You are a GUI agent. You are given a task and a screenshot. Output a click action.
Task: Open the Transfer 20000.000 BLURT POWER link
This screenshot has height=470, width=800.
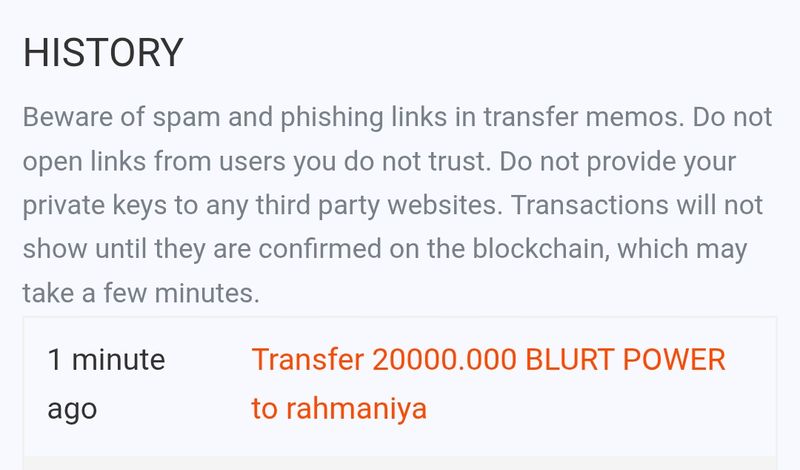488,360
